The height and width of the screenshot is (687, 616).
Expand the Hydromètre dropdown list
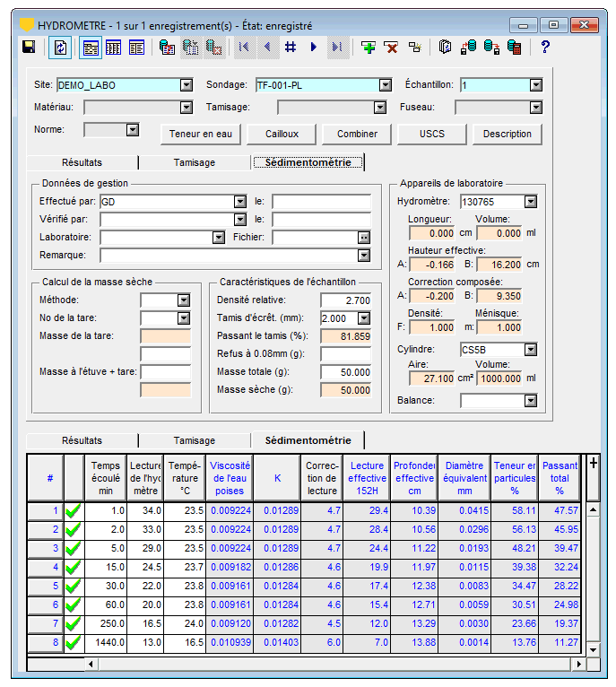pos(530,202)
